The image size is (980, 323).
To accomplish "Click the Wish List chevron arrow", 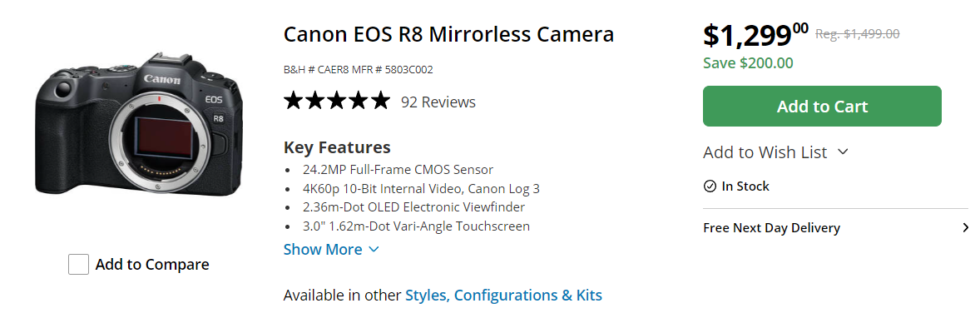I will point(843,152).
